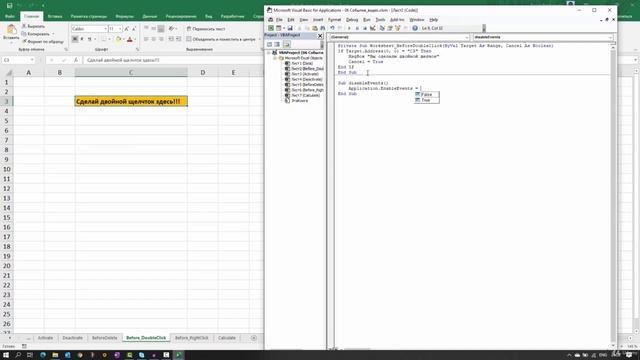Click the Paste (Вставить) icon in Excel ribbon
This screenshot has height=360, width=640.
tap(11, 29)
